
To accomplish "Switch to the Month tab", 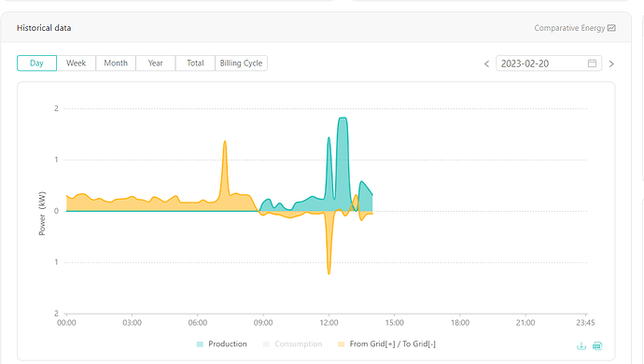I will click(116, 63).
